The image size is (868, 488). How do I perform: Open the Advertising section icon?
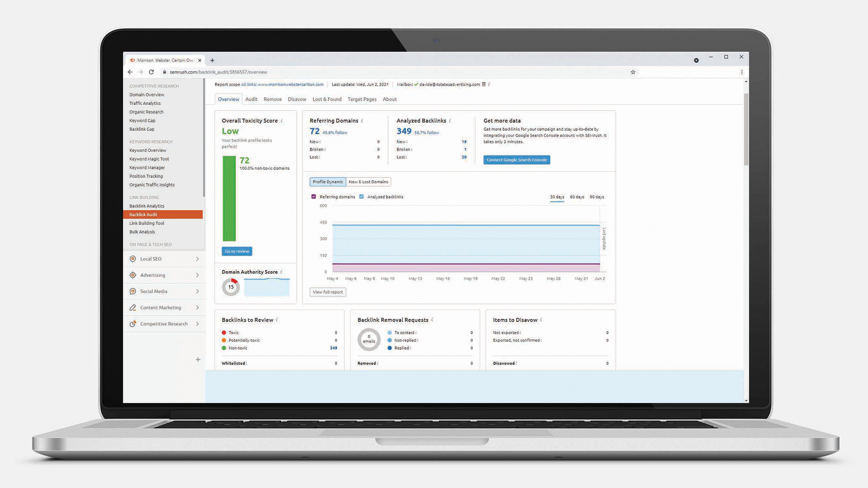[132, 275]
